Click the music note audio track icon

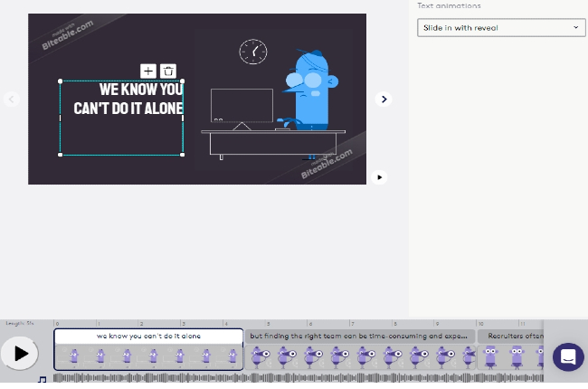(x=42, y=380)
